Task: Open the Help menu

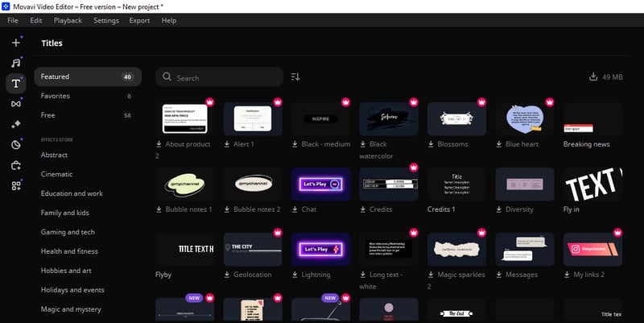Action: [x=169, y=21]
